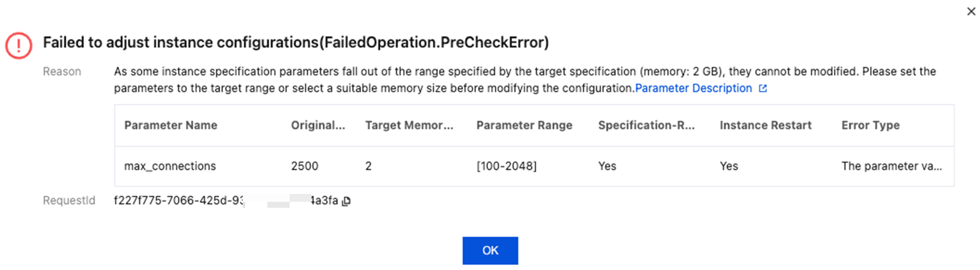The width and height of the screenshot is (980, 270).
Task: Click the truncated Original column header
Action: (x=318, y=125)
